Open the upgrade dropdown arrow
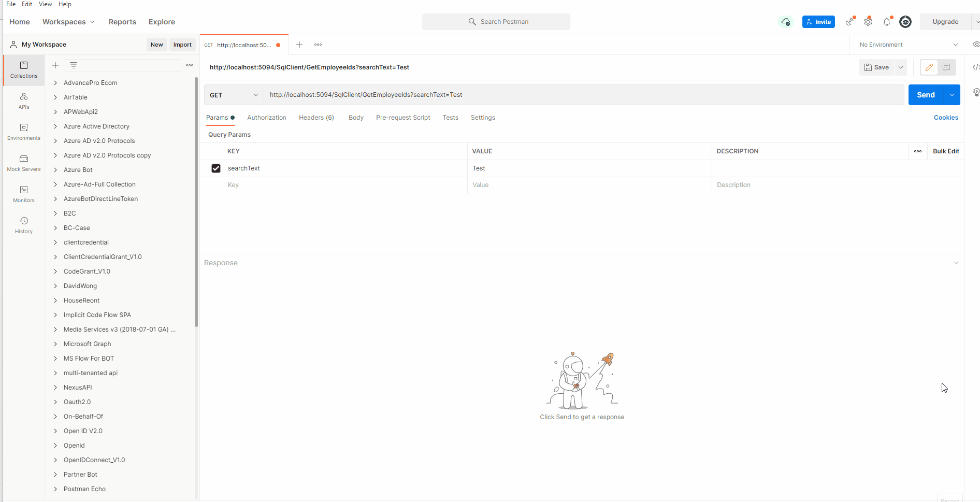 (x=977, y=22)
